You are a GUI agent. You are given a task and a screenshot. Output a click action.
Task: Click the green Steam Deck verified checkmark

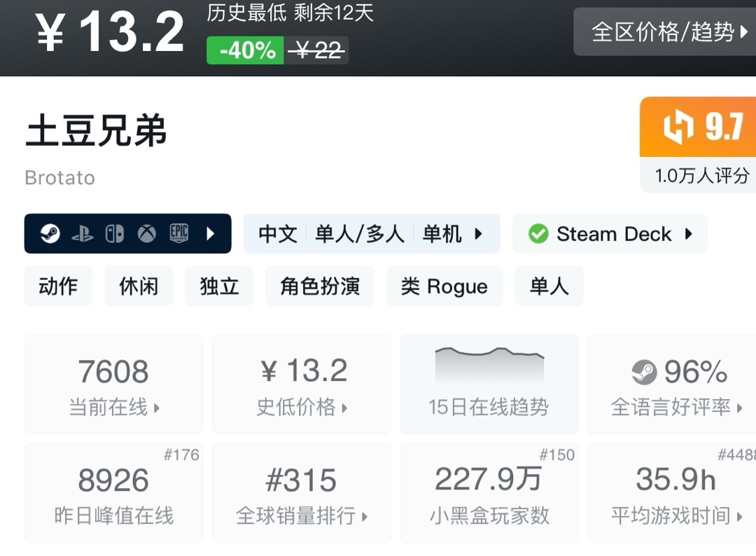(538, 234)
